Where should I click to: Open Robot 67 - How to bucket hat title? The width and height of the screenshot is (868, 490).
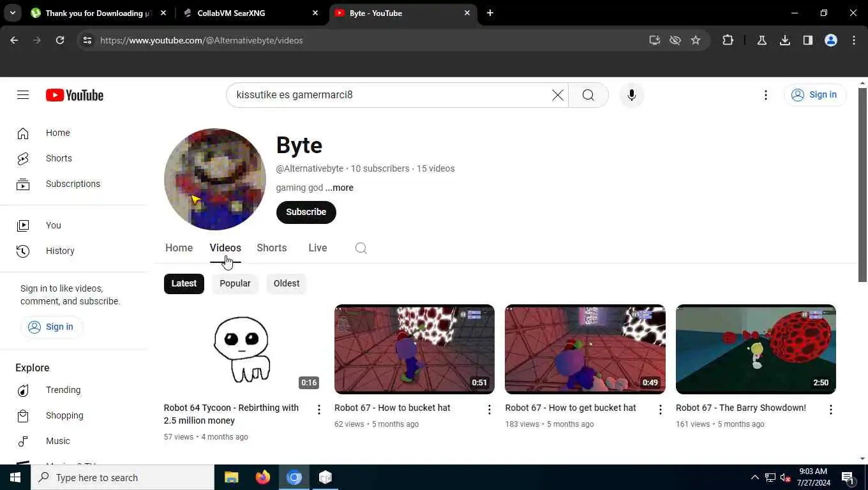pos(393,408)
